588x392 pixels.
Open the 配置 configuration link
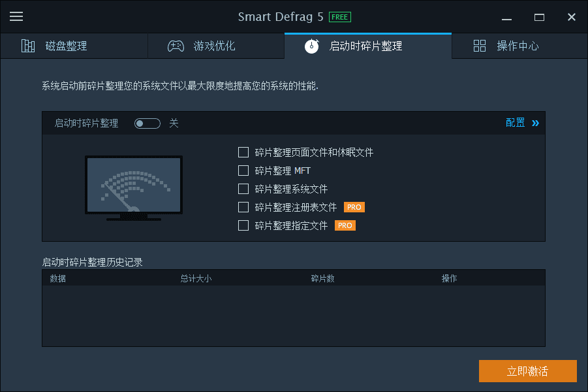pos(515,123)
